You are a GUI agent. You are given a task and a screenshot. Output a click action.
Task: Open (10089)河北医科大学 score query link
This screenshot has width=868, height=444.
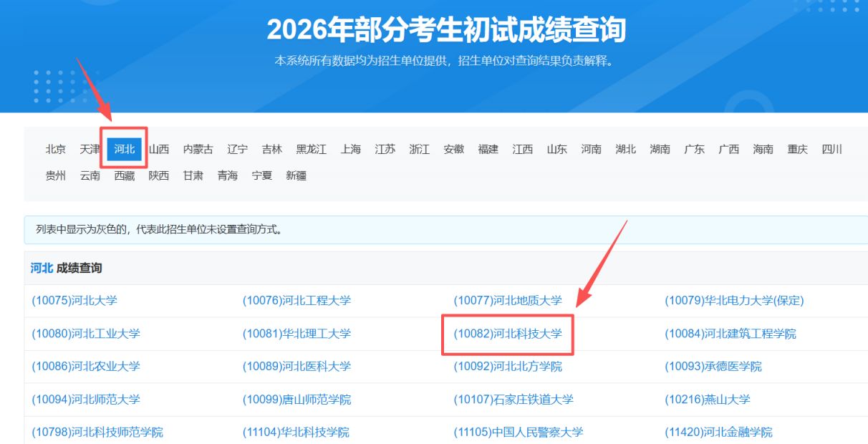coord(296,367)
